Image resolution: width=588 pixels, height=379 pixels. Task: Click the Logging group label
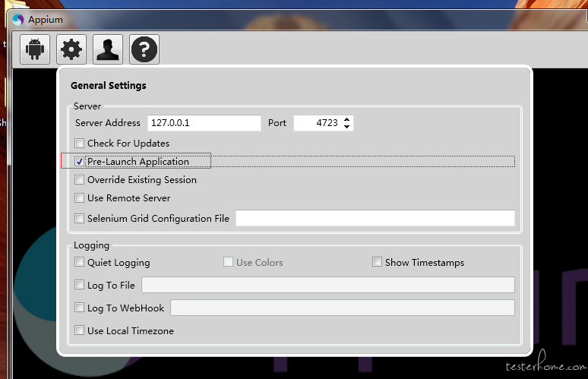pyautogui.click(x=91, y=245)
